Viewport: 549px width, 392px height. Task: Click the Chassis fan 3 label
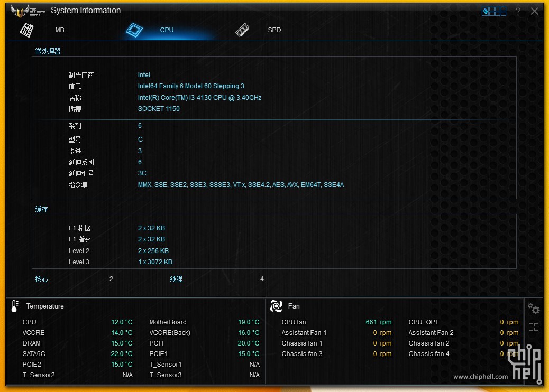[x=302, y=354]
